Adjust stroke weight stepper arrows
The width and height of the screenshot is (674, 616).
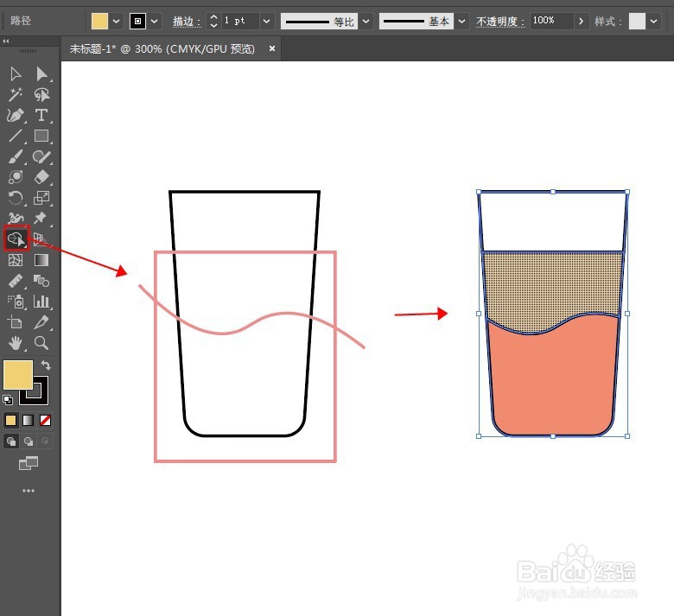(213, 21)
